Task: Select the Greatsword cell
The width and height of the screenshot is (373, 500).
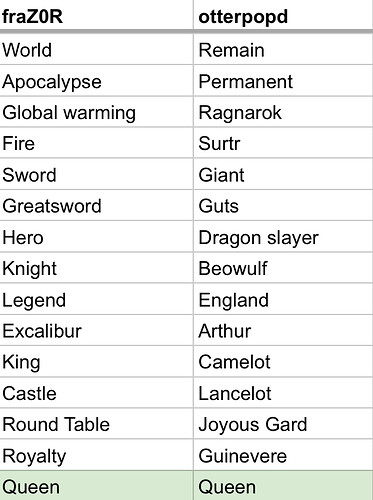Action: click(x=96, y=205)
